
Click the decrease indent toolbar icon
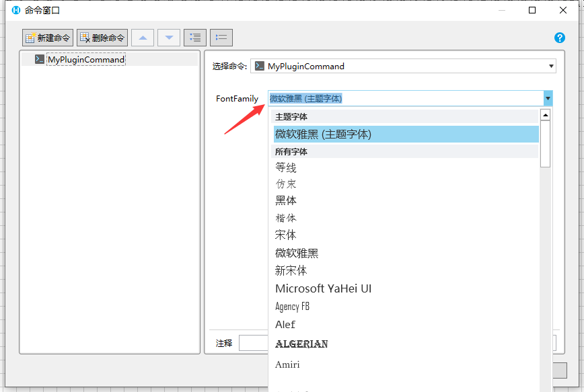(221, 38)
